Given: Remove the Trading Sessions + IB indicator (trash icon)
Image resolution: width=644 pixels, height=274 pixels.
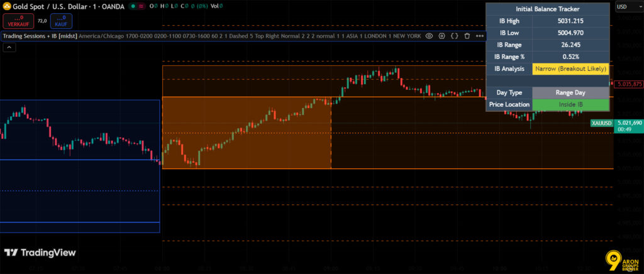Looking at the screenshot, I should 467,36.
